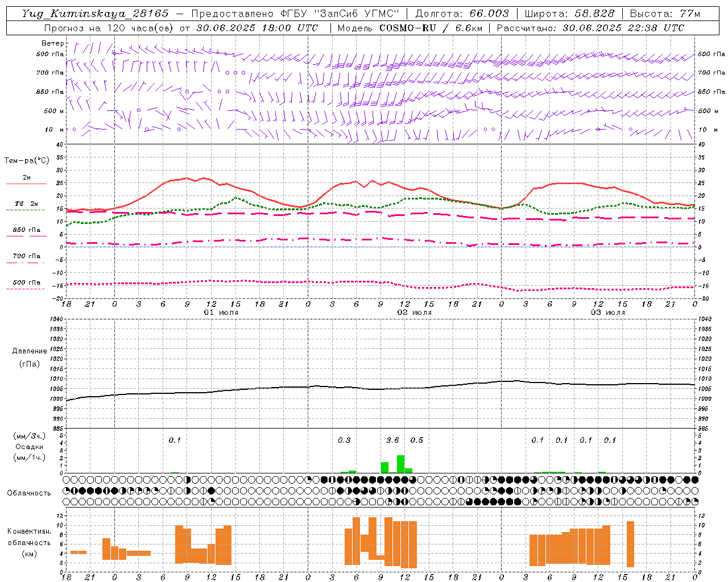
Task: Click the Тем-ра(°C) axis title
Action: pos(27,161)
